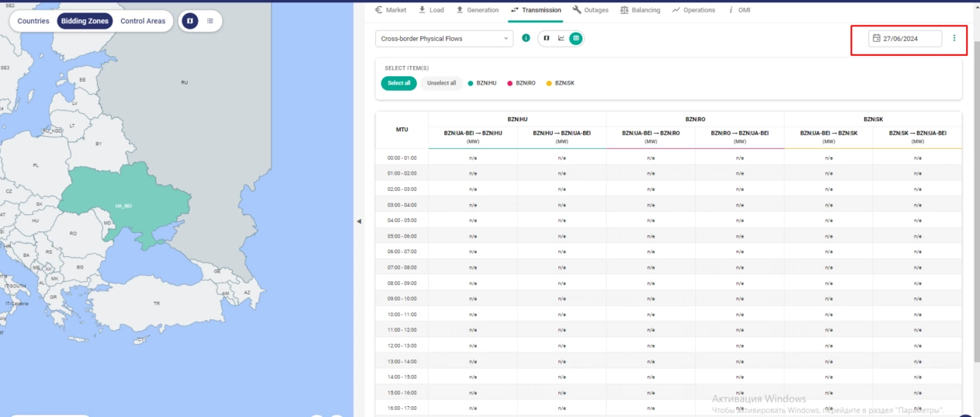Click the 02:00 - 03:00 row label
The width and height of the screenshot is (980, 417).
tap(401, 189)
